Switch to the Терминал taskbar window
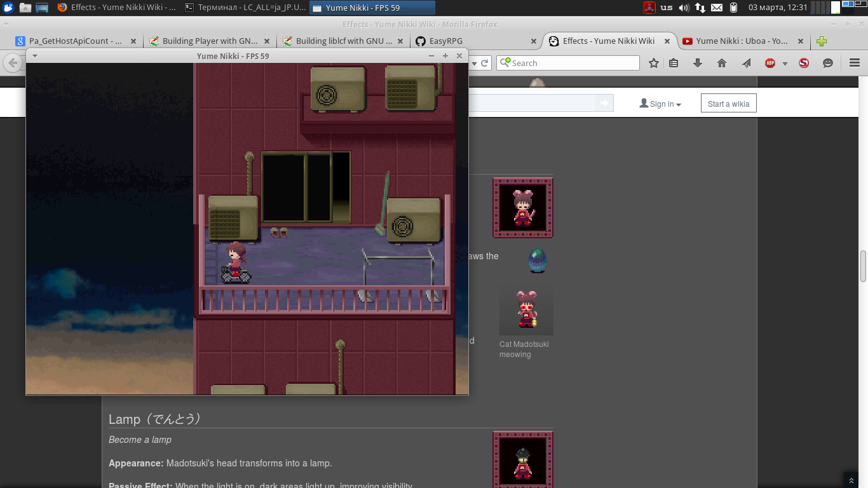 coord(245,8)
